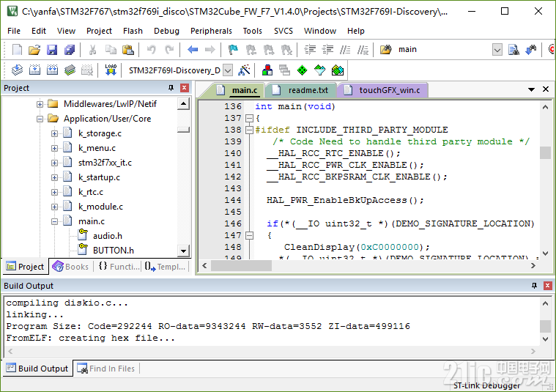Click the Build Output scrollbar down arrow
This screenshot has height=392, width=556.
(545, 339)
